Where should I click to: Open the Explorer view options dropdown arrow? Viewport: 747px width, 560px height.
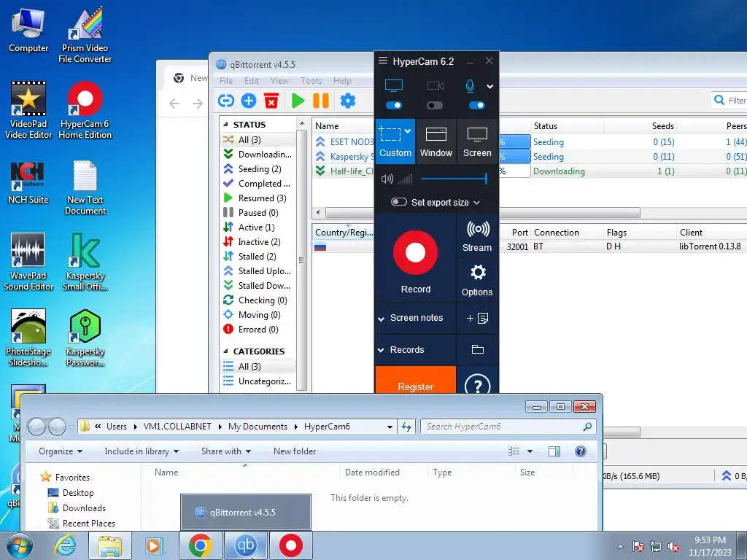tap(530, 451)
